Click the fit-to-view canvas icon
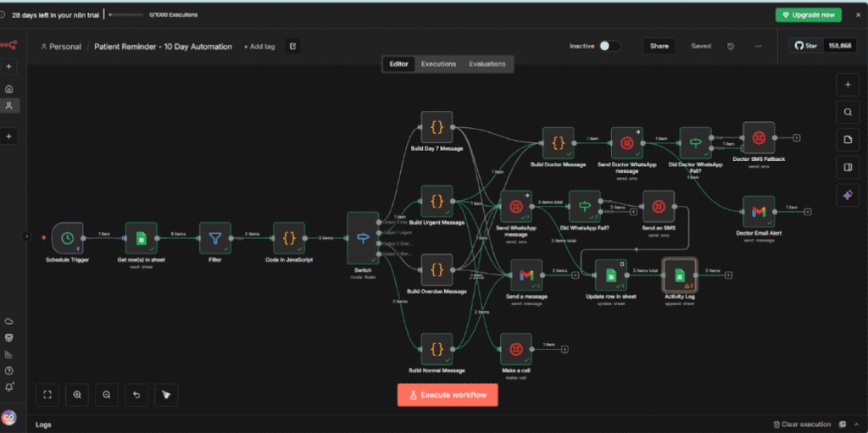868x433 pixels. [47, 394]
